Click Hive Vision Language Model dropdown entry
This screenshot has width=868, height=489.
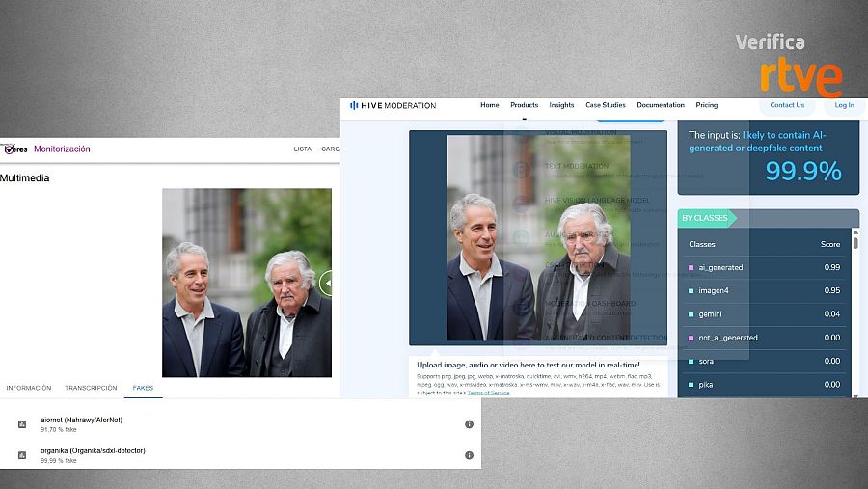point(597,201)
